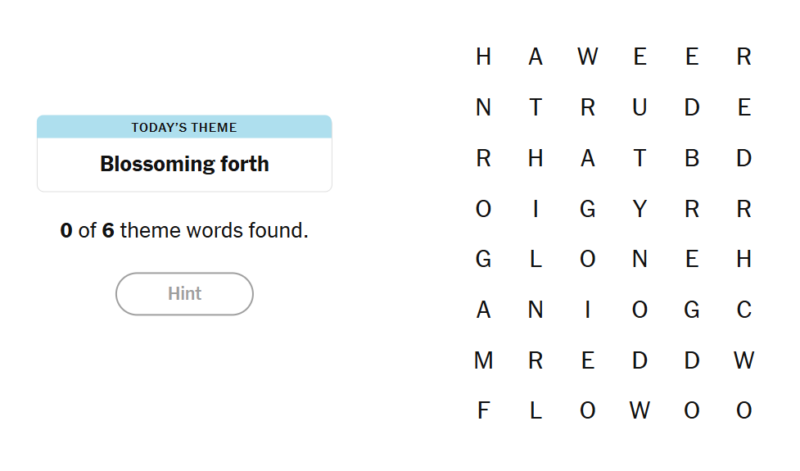Select the W in the bottom row
The image size is (800, 471).
640,410
